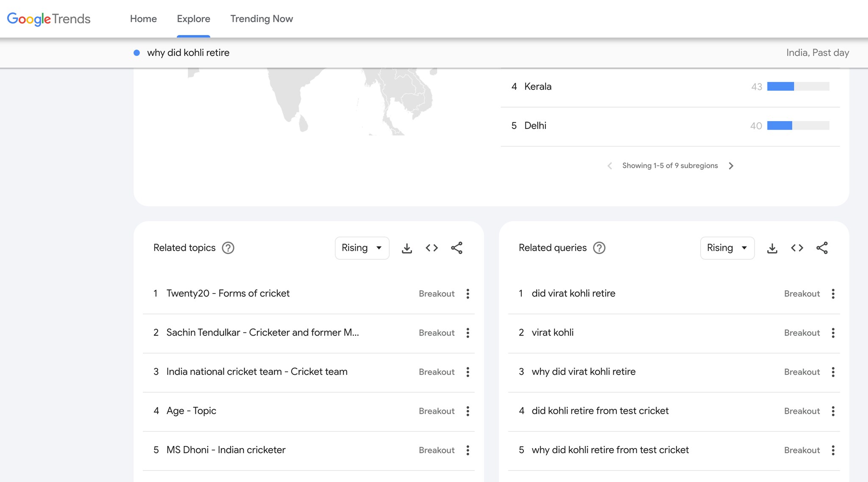Open more options for 'did kohli retire from test cricket'
This screenshot has height=482, width=868.
click(833, 411)
